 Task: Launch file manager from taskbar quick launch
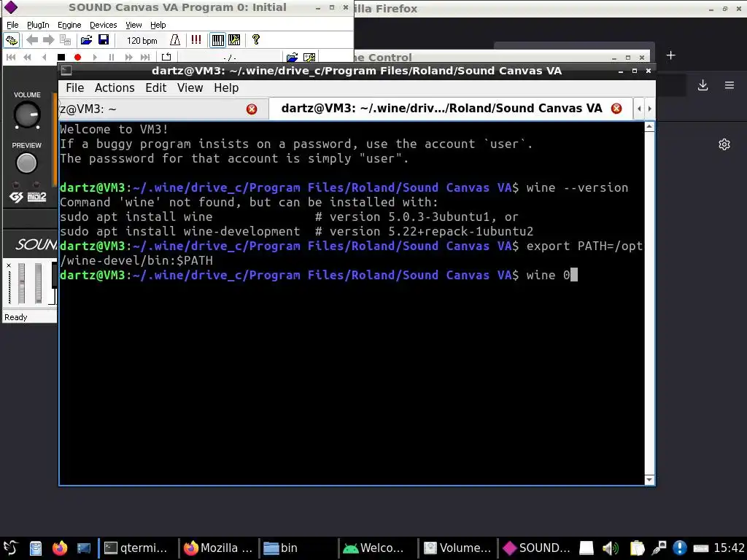click(35, 548)
